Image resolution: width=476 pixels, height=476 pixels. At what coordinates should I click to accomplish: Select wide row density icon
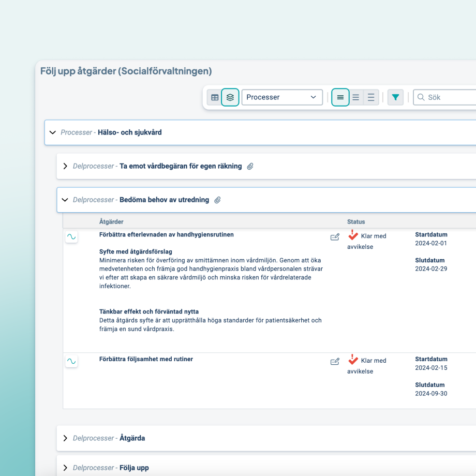371,97
